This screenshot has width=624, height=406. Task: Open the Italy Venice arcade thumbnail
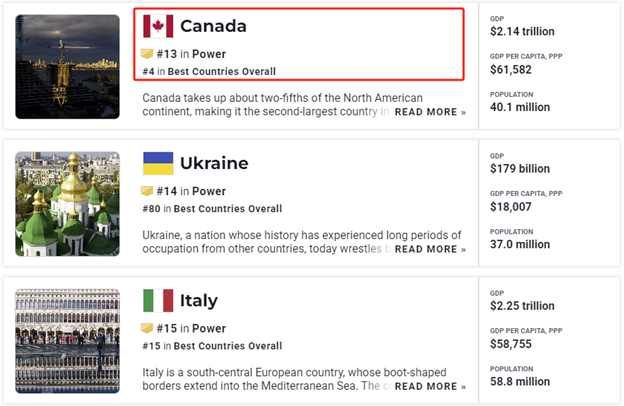click(x=68, y=340)
